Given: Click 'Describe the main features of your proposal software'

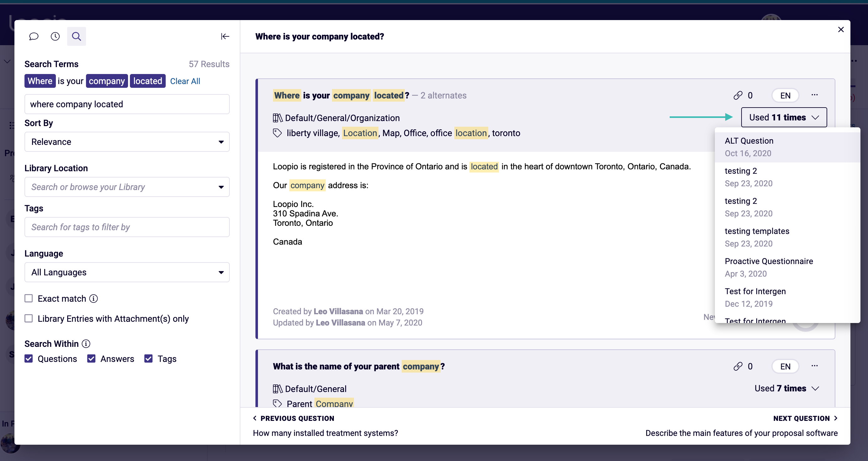Looking at the screenshot, I should tap(741, 433).
